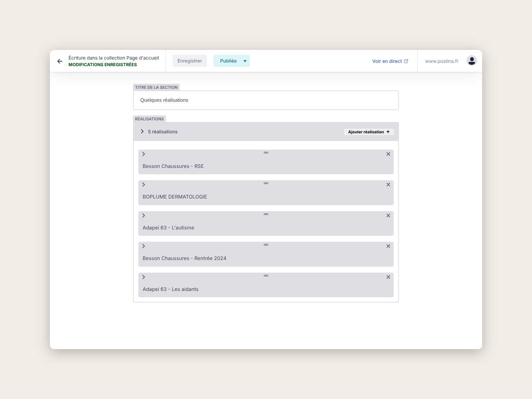The height and width of the screenshot is (399, 532).
Task: Expand Adapei 63 - Les aidants item
Action: click(144, 277)
